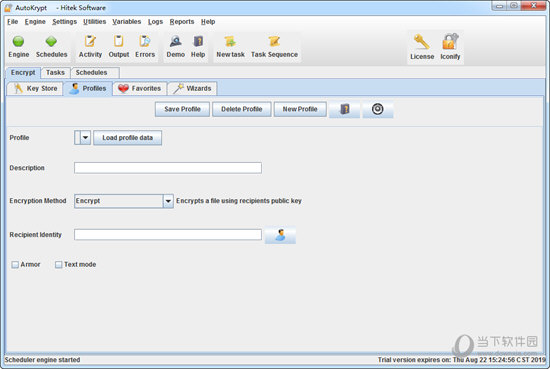Open the File menu

tap(12, 22)
